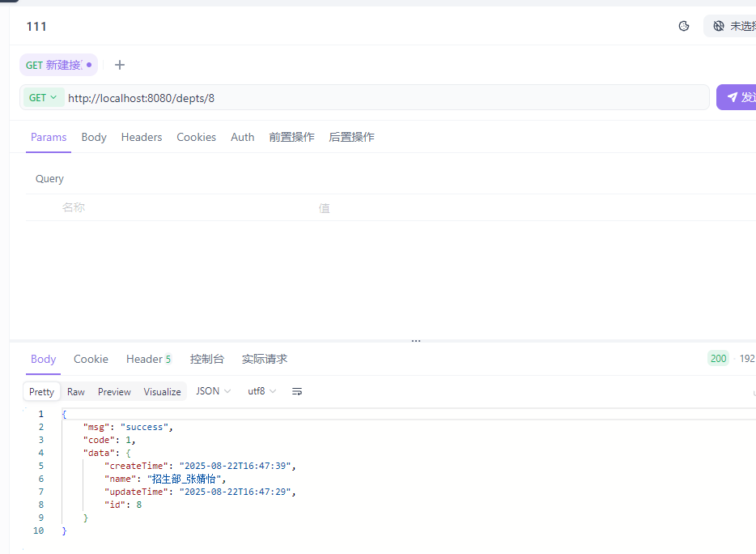
Task: Switch response view to Visualize
Action: click(x=162, y=391)
